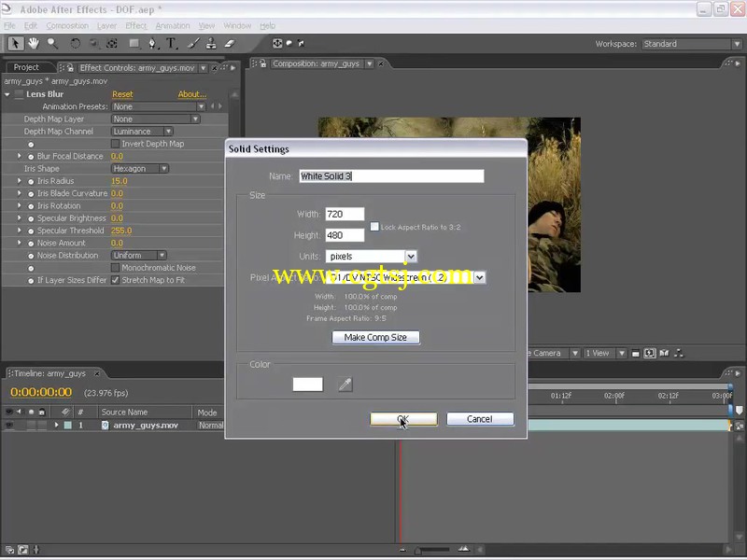Viewport: 747px width, 560px height.
Task: Click the Make Comp Size button
Action: (375, 337)
